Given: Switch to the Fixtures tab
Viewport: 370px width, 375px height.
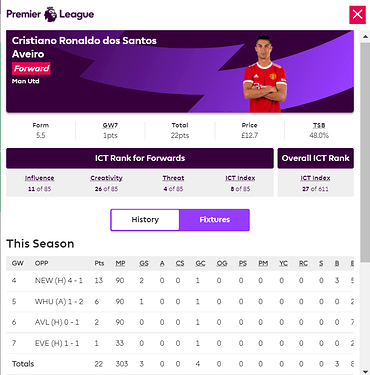Looking at the screenshot, I should tap(214, 220).
